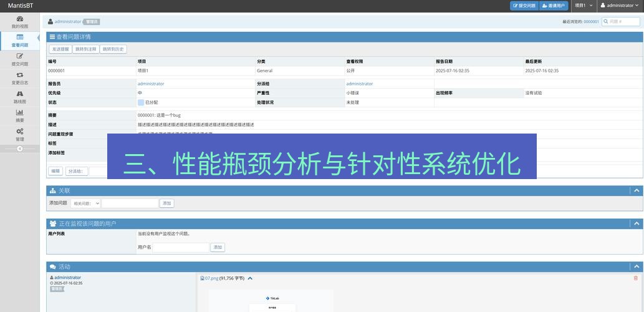Click the 小错误 severity value
The height and width of the screenshot is (312, 644).
coord(352,93)
